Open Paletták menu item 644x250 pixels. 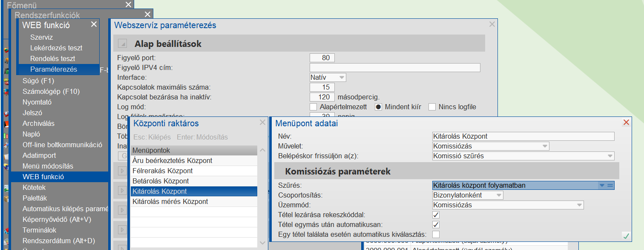[x=35, y=198]
